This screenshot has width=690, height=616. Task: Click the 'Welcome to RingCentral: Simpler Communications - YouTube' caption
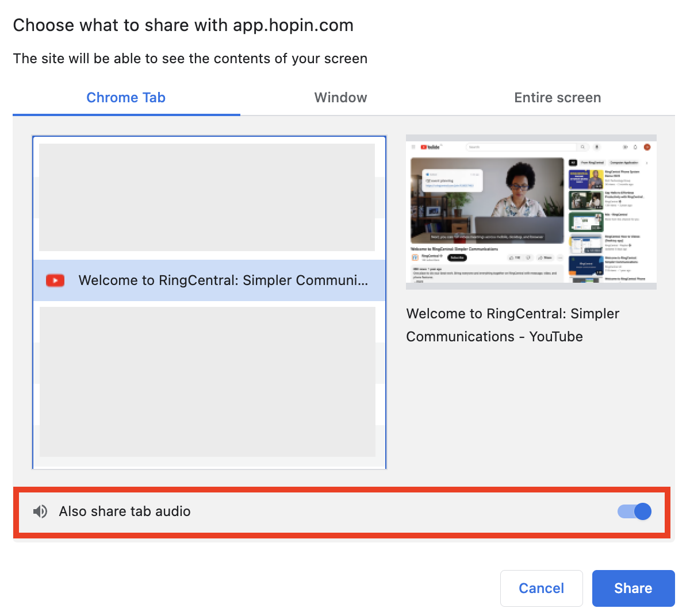[513, 325]
